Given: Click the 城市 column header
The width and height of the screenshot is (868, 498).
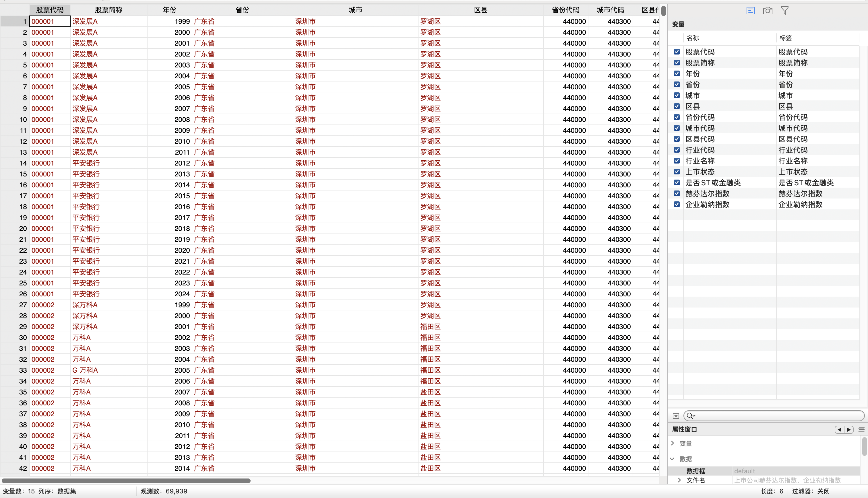Looking at the screenshot, I should (355, 10).
